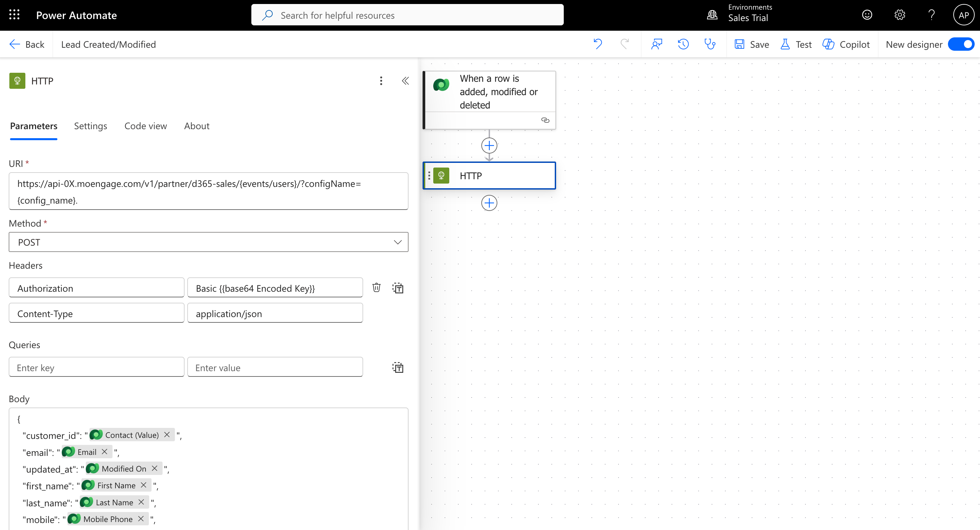Open the Environments picker icon
Viewport: 980px width, 530px height.
click(712, 15)
